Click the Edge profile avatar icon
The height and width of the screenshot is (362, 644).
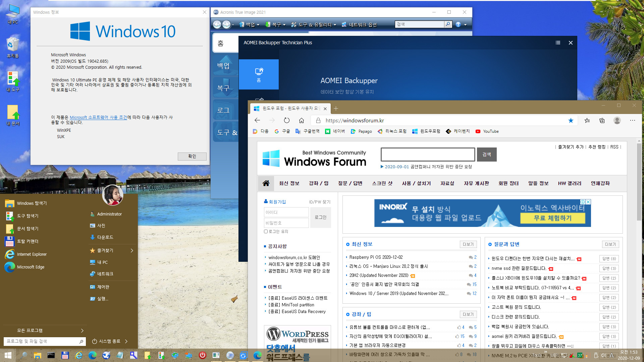617,120
